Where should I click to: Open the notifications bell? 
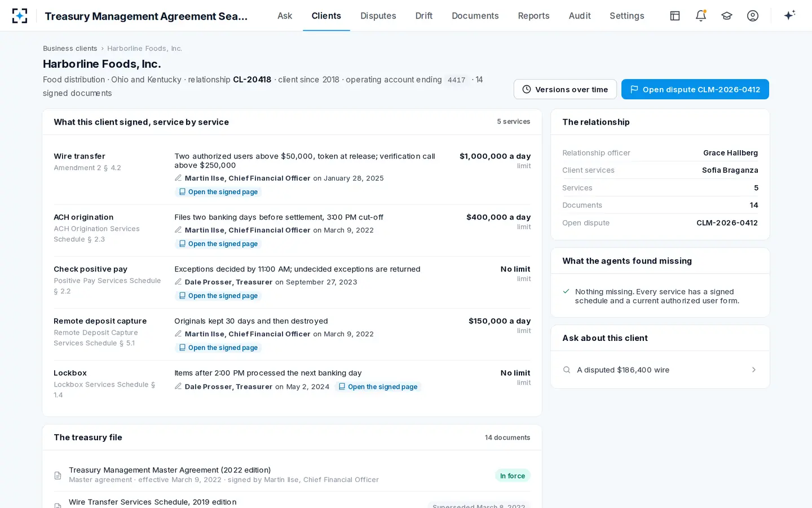click(701, 16)
